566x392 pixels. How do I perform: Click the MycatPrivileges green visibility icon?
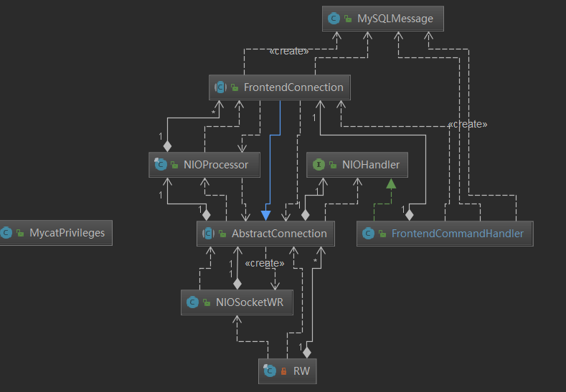tap(20, 234)
